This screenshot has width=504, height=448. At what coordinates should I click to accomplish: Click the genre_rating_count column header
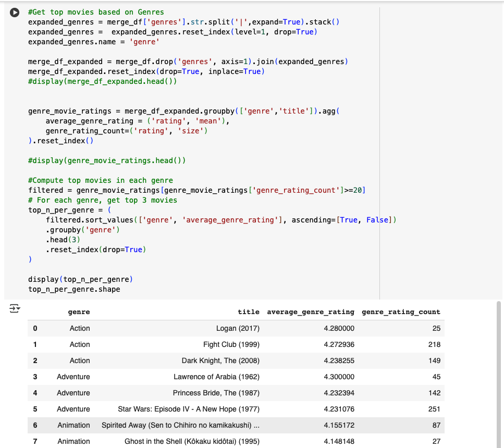(x=401, y=312)
